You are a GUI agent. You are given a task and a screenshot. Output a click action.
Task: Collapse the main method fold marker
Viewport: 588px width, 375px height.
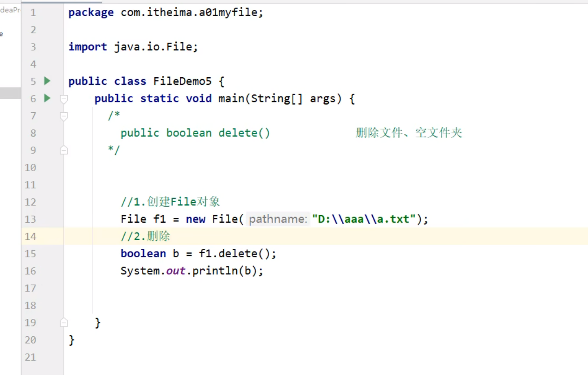coord(64,98)
